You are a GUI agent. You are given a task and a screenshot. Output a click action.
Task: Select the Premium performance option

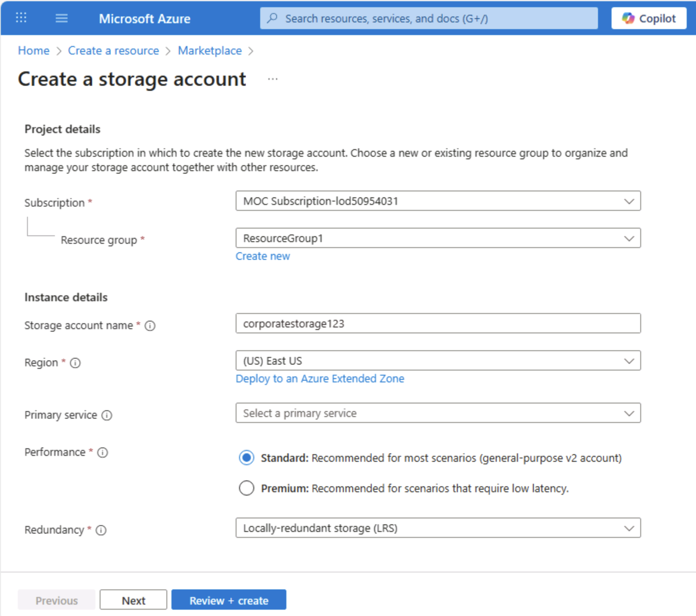247,488
